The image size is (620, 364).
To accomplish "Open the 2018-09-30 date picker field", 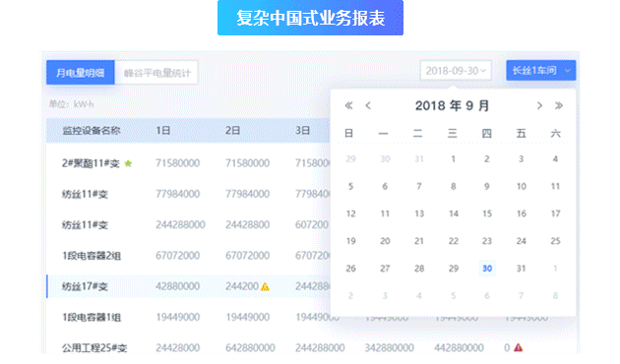I will (456, 71).
